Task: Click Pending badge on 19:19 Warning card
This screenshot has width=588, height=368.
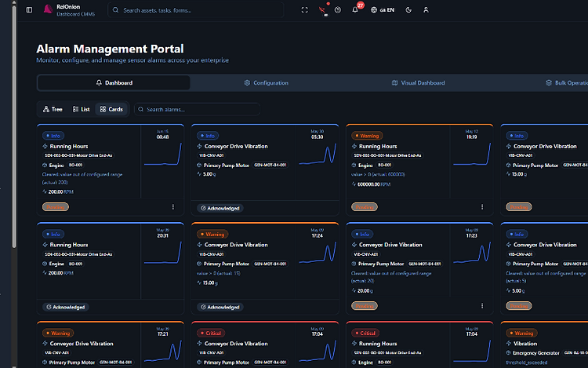Action: click(365, 207)
